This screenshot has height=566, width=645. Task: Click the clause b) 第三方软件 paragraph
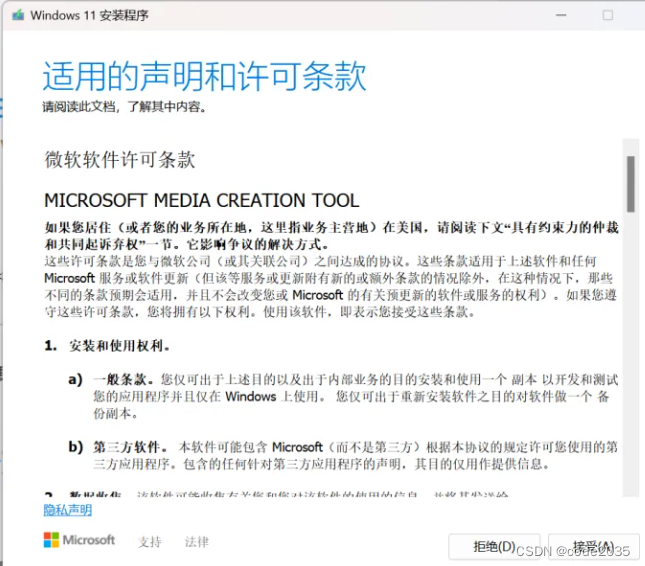coord(343,455)
